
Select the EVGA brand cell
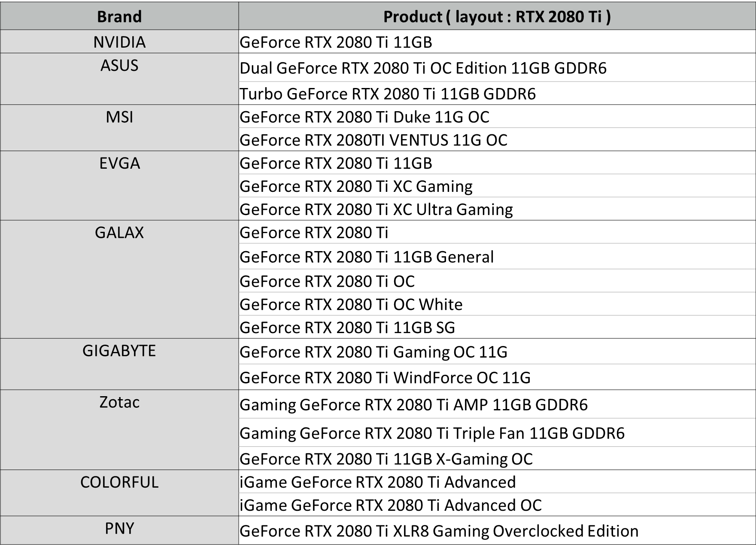(x=119, y=185)
